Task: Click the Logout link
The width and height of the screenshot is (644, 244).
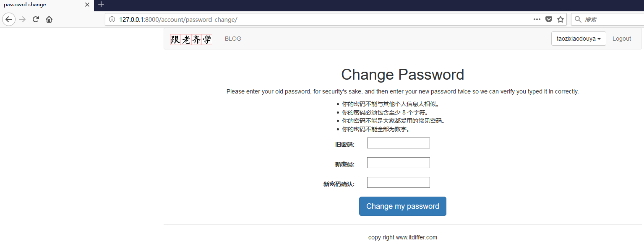Action: point(621,39)
